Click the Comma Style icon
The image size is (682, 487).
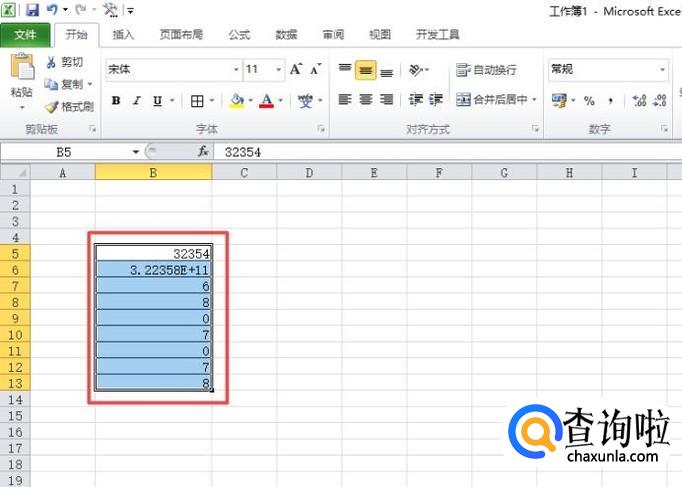(611, 101)
